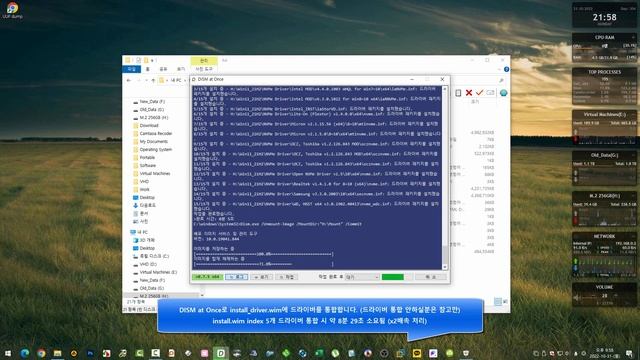Open File Explorer taskbar icon
This screenshot has width=640, height=360.
coord(58,353)
